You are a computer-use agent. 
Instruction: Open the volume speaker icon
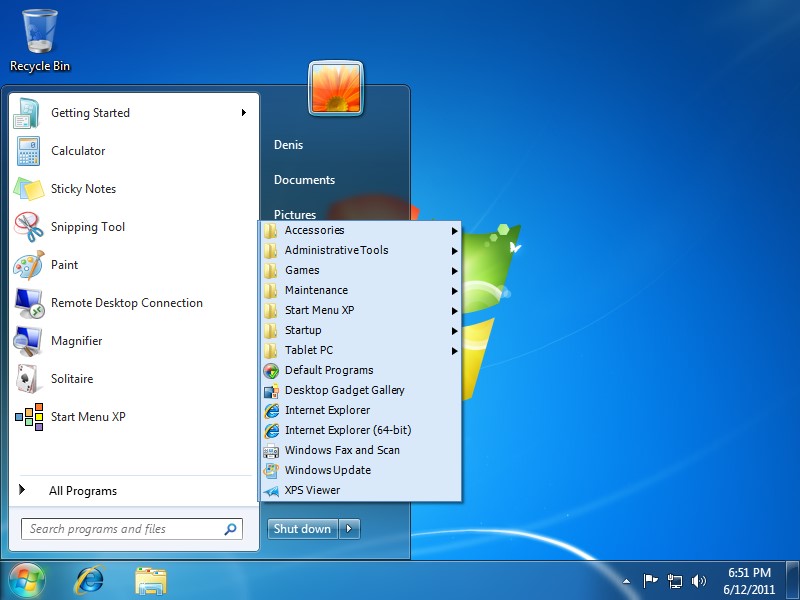[698, 581]
